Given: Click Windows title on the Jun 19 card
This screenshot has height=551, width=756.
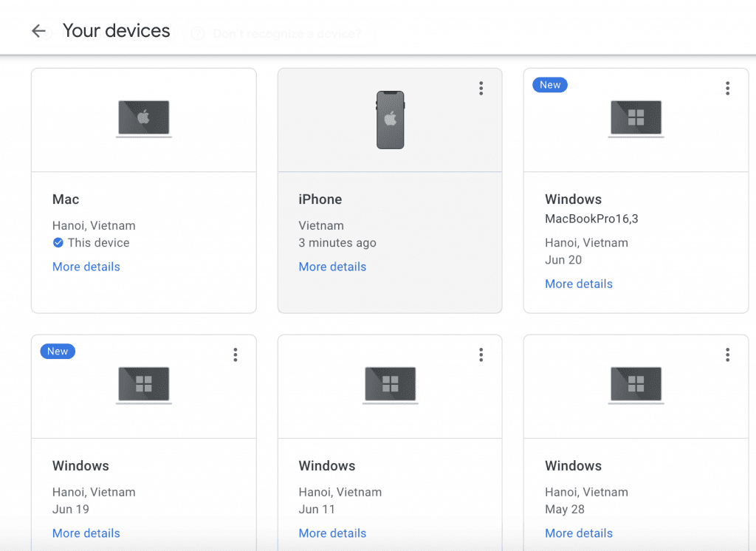Looking at the screenshot, I should tap(80, 465).
